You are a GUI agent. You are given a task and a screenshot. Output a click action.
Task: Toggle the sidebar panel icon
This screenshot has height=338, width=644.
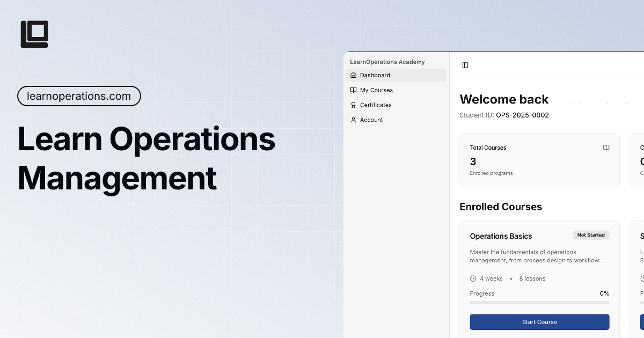coord(465,65)
